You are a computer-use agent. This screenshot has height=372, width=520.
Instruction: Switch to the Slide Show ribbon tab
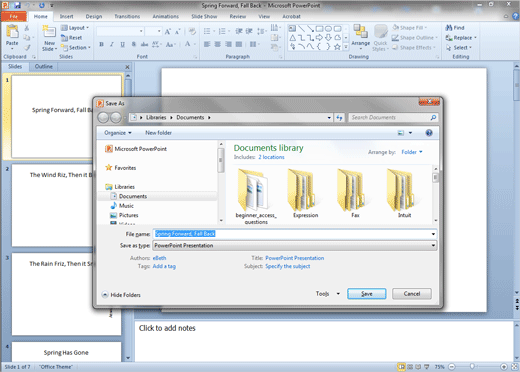click(x=204, y=16)
